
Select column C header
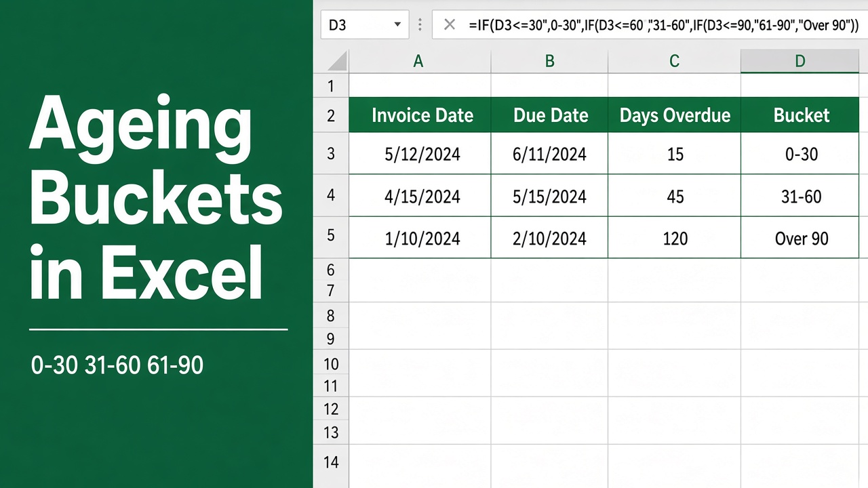[674, 61]
